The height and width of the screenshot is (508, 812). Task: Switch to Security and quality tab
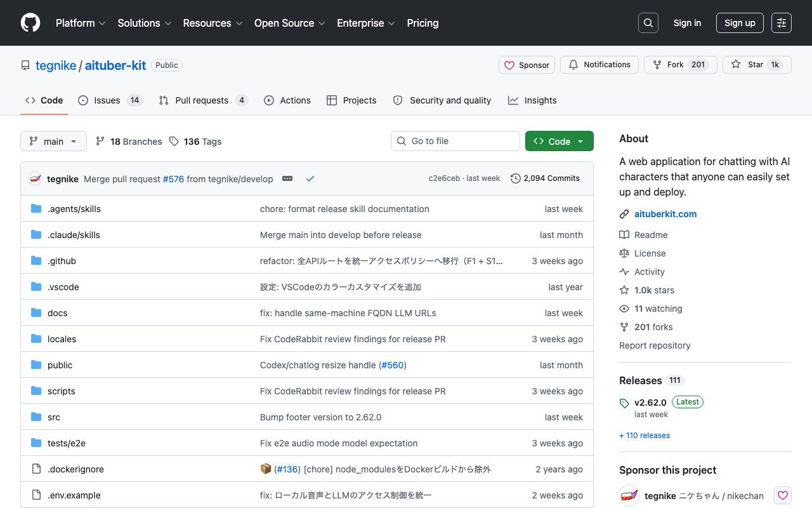(x=442, y=100)
